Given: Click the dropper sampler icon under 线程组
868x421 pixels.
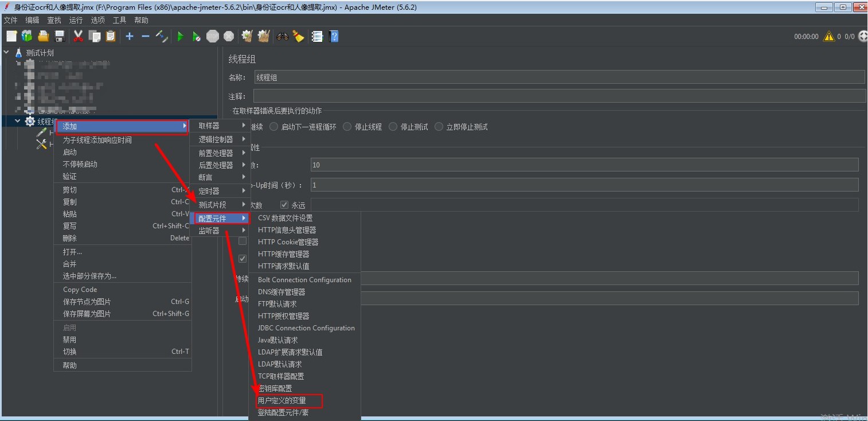Looking at the screenshot, I should 42,132.
